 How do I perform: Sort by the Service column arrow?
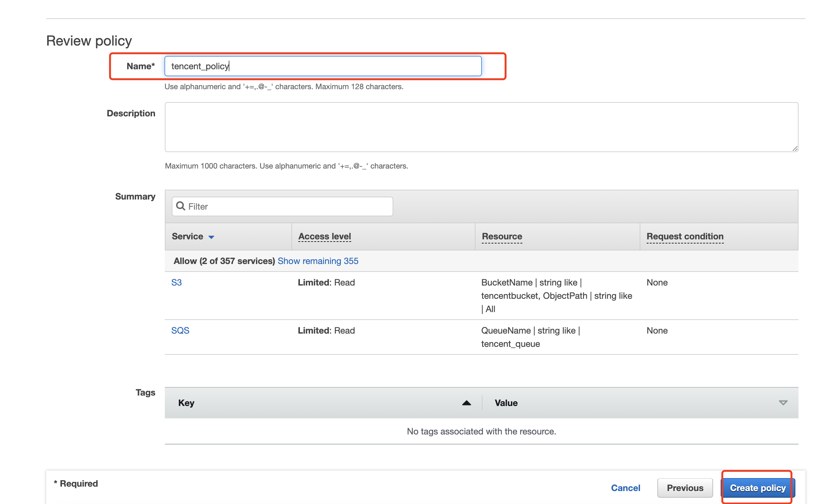coord(211,237)
